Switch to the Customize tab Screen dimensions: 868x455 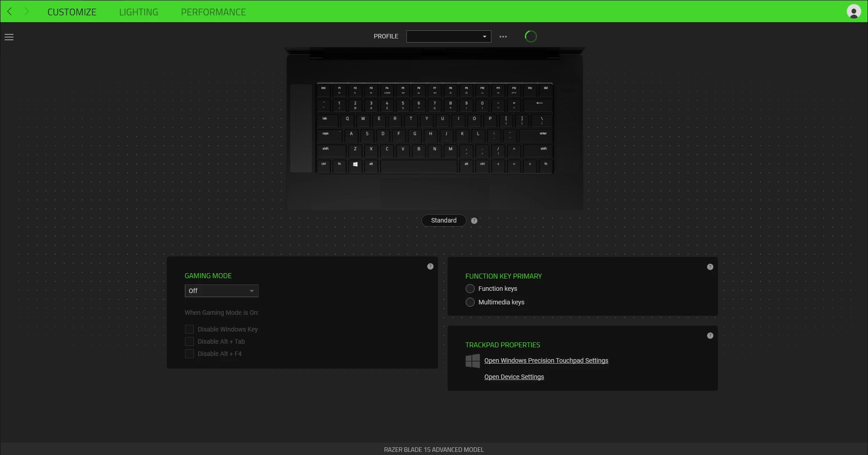(72, 12)
